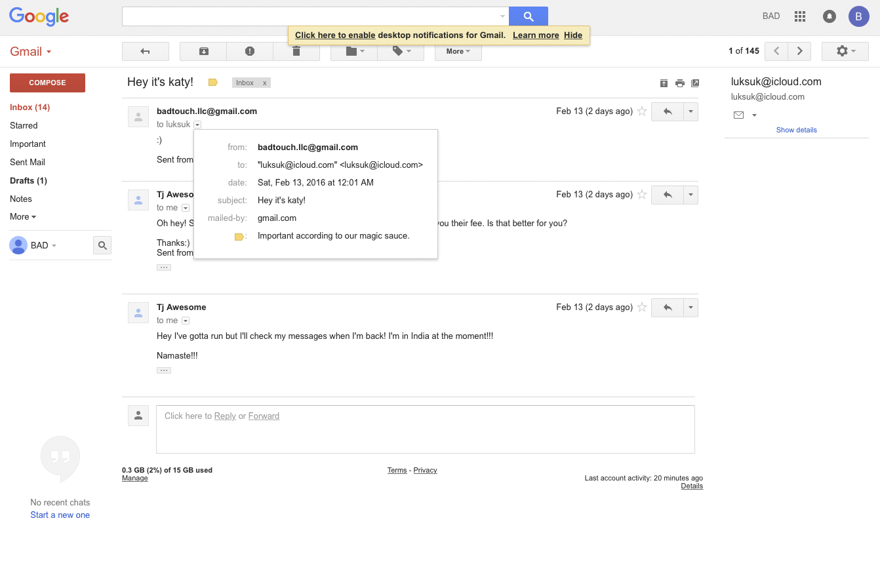Viewport: 880px width, 588px height.
Task: Reply to the India message
Action: click(668, 307)
